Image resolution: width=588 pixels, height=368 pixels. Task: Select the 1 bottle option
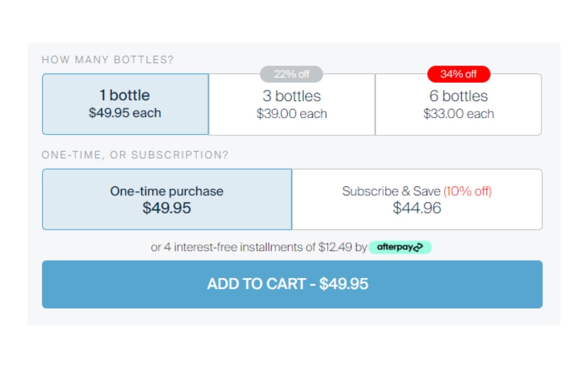tap(125, 104)
